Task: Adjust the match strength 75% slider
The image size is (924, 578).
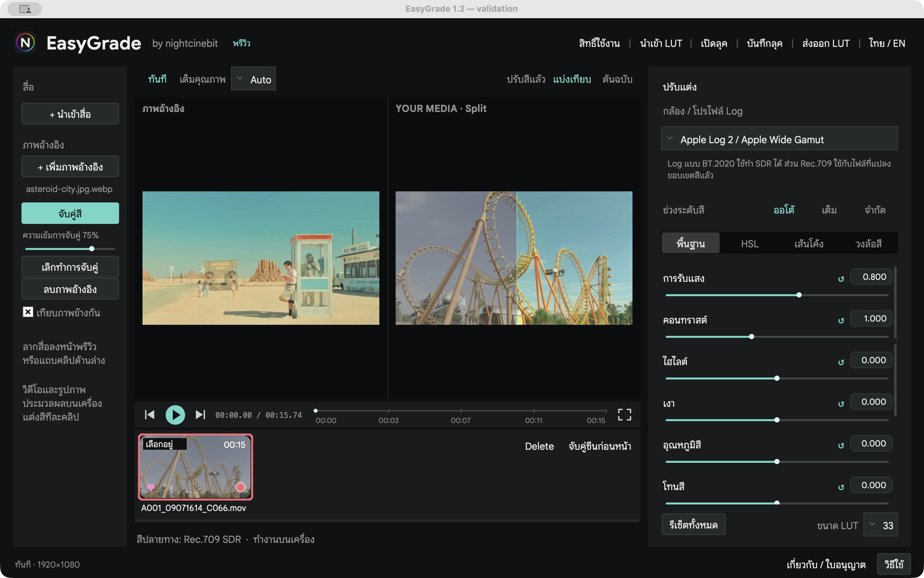Action: (92, 249)
